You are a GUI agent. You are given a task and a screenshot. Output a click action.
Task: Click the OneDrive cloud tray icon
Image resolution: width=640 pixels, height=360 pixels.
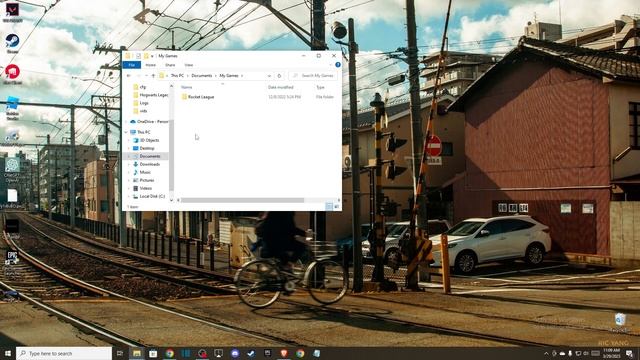click(x=562, y=353)
